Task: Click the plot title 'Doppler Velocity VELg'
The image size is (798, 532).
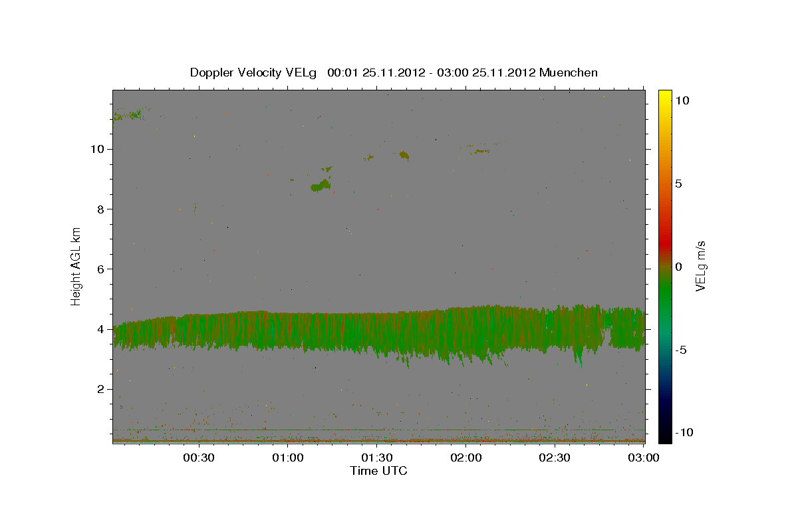Action: pos(253,72)
